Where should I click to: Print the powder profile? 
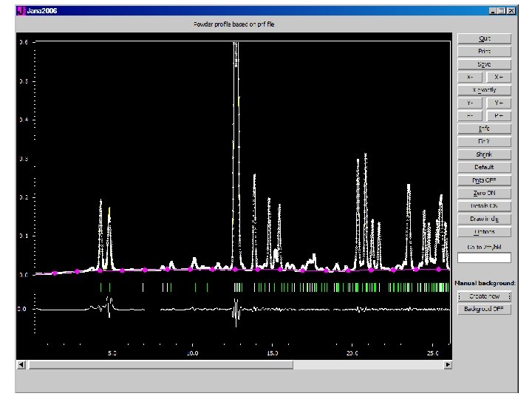tap(484, 52)
